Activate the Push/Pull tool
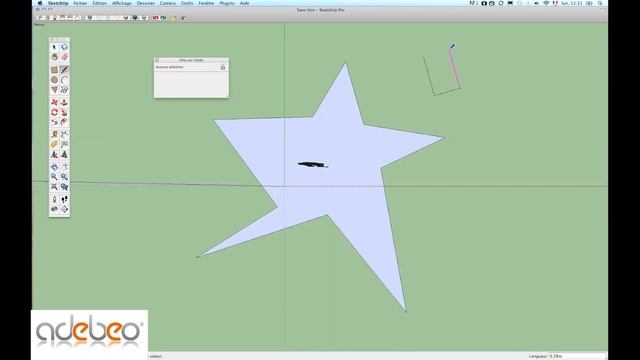640x360 pixels. (x=64, y=102)
